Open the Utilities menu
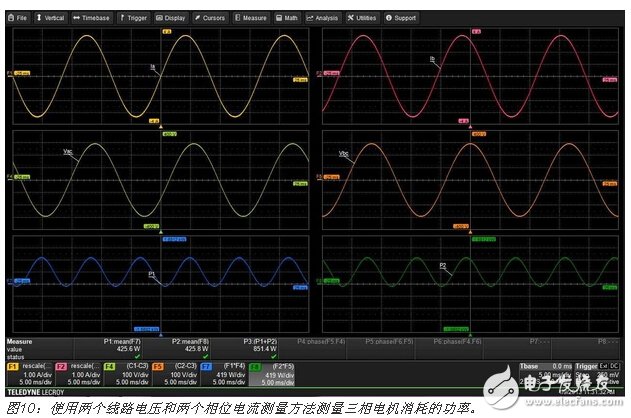The height and width of the screenshot is (418, 631). 363,17
